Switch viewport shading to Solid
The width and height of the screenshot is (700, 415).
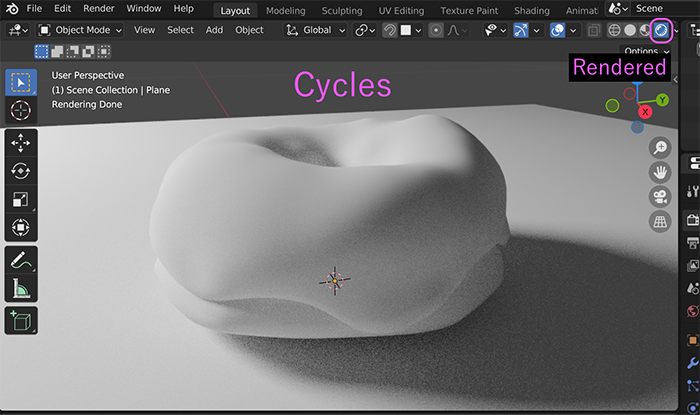(630, 30)
